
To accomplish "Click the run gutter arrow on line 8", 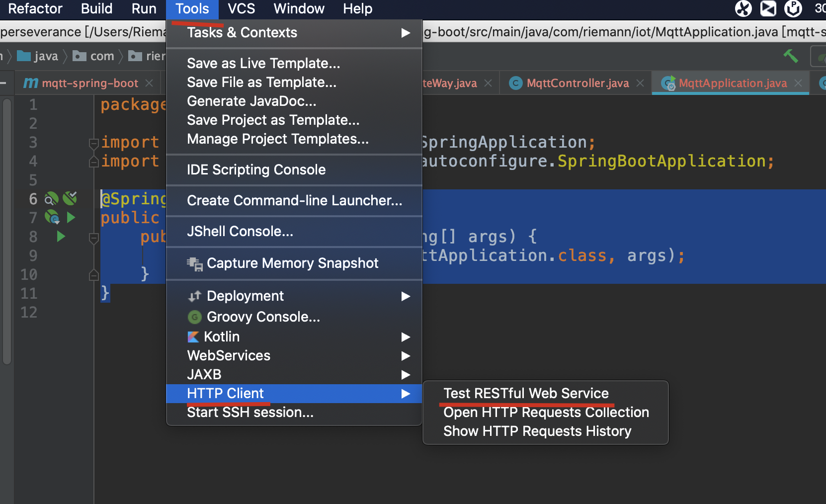I will point(61,236).
